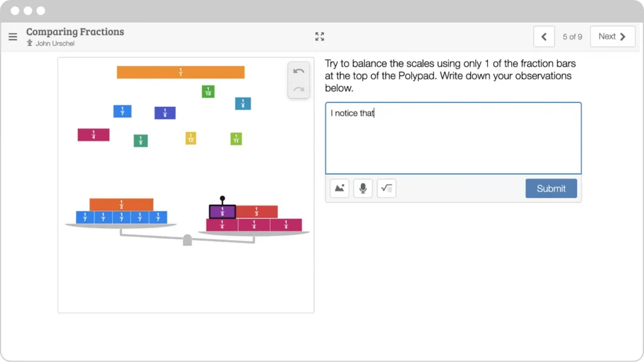The width and height of the screenshot is (644, 362).
Task: Click the redo arrow on the Polypad
Action: coord(299,89)
